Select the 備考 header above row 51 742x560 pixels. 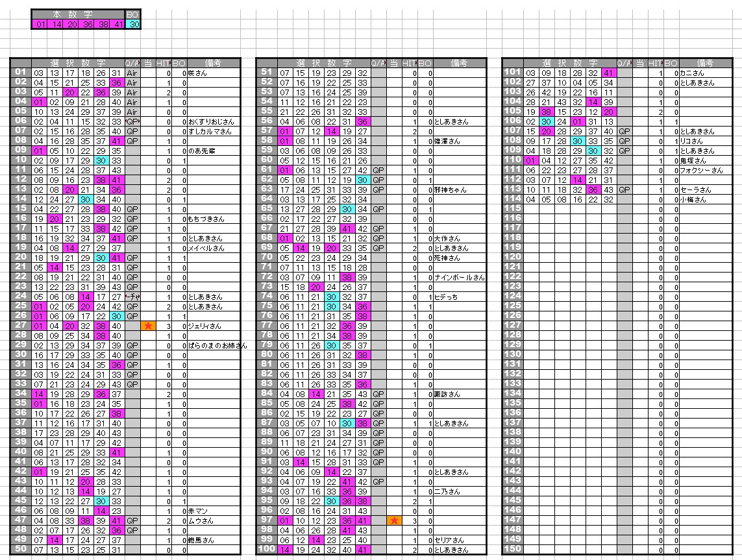tap(460, 63)
